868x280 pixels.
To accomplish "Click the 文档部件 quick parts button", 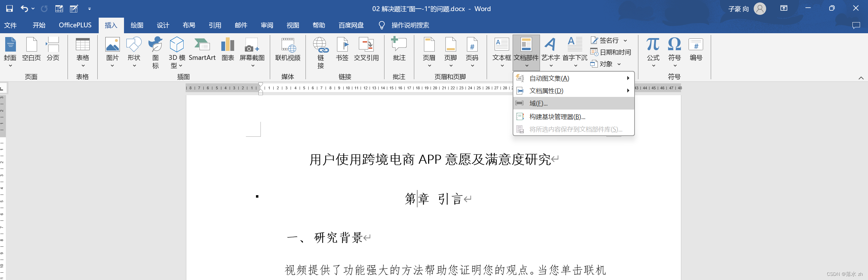I will click(x=526, y=52).
